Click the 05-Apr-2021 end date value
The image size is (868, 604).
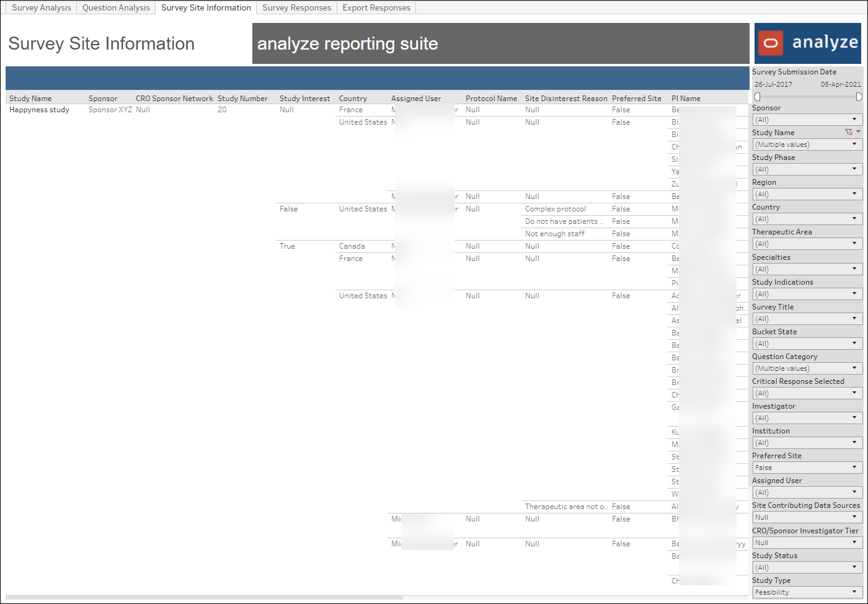[841, 84]
